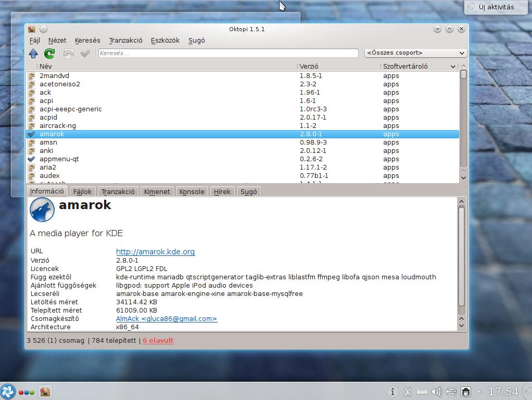Switch to the Tranzakció tab

click(x=118, y=191)
